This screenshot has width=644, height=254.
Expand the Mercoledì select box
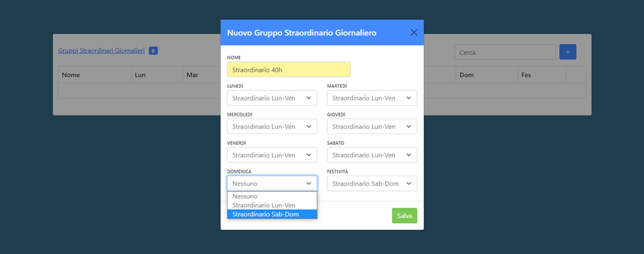272,127
